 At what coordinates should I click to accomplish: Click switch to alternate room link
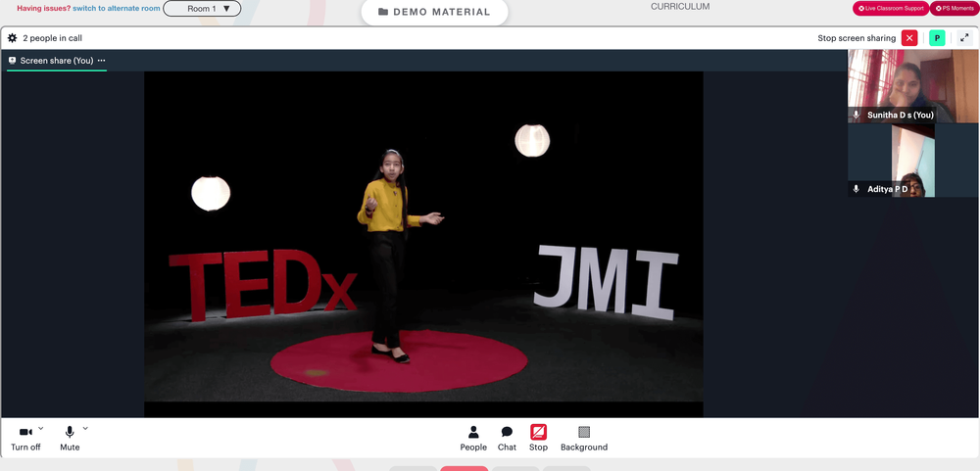pos(117,9)
